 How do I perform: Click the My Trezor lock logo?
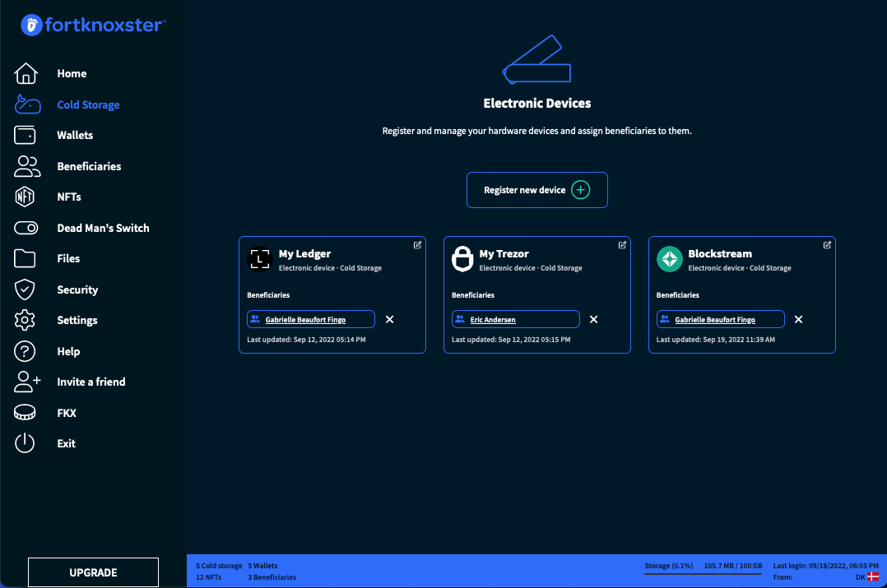462,259
